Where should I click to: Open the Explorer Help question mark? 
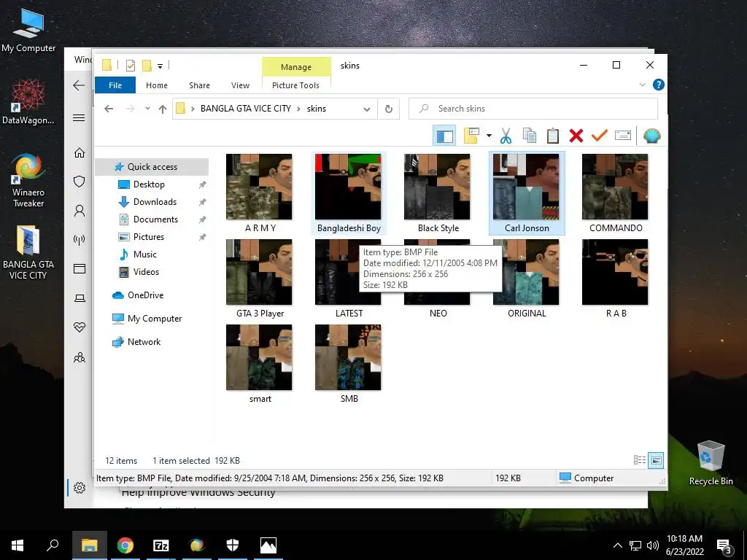point(659,85)
